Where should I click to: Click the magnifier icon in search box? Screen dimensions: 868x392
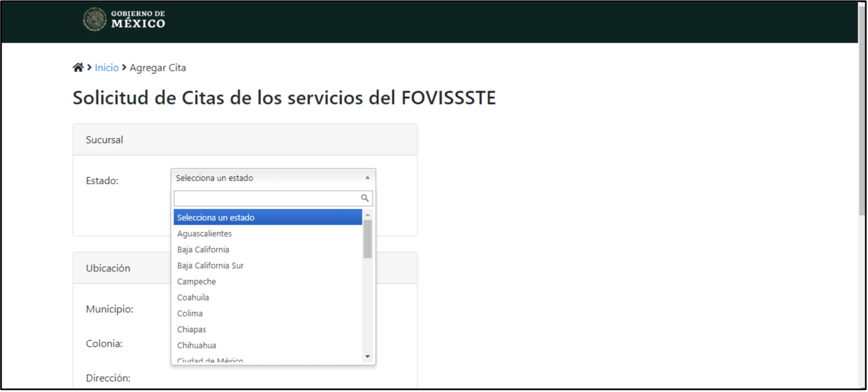[364, 198]
